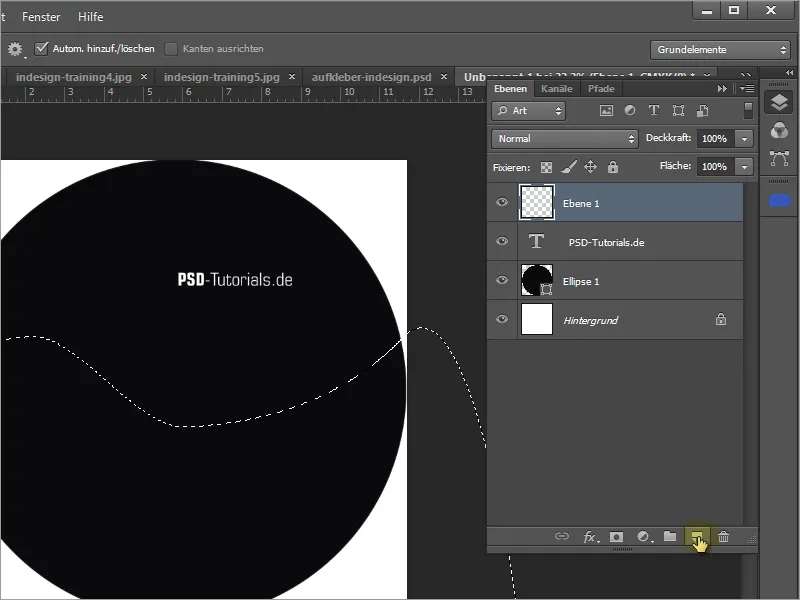The width and height of the screenshot is (800, 600).
Task: Open the fx layer style menu
Action: 591,537
